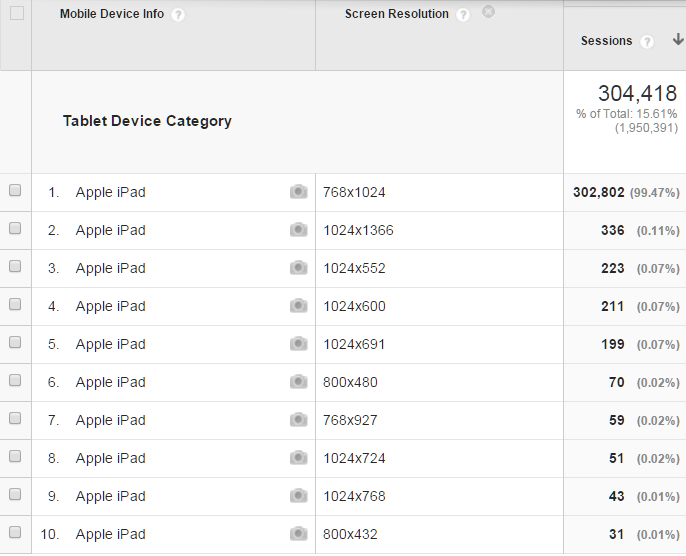Open Apple iPad link in row 3
This screenshot has height=556, width=686.
110,269
